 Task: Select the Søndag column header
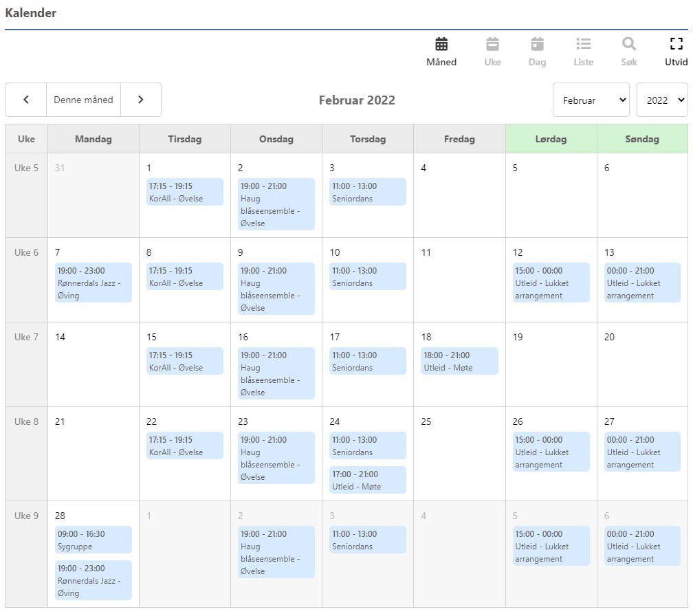(642, 139)
